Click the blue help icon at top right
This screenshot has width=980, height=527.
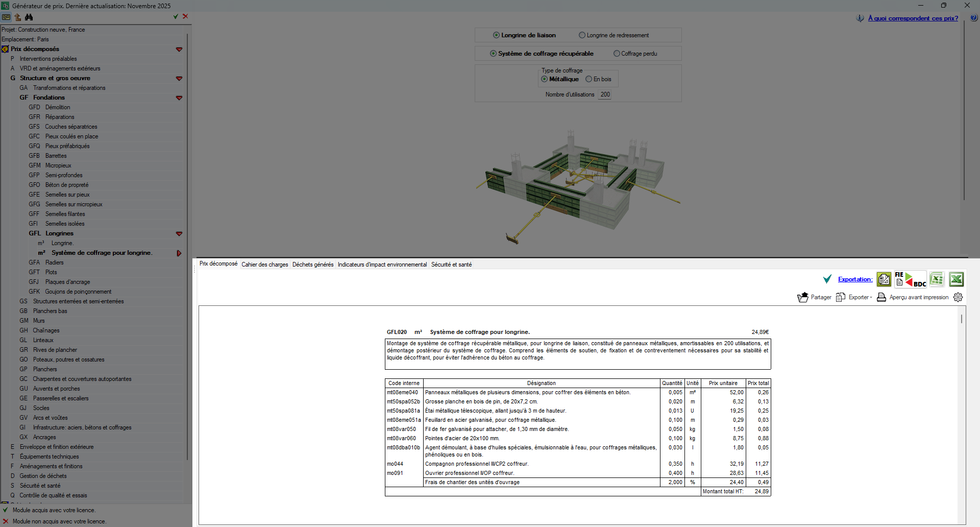coord(974,18)
